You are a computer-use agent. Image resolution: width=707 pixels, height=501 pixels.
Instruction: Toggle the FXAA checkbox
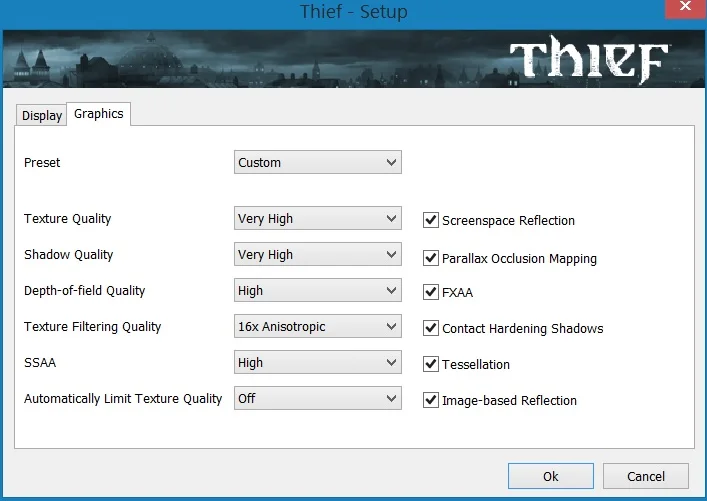tap(431, 292)
